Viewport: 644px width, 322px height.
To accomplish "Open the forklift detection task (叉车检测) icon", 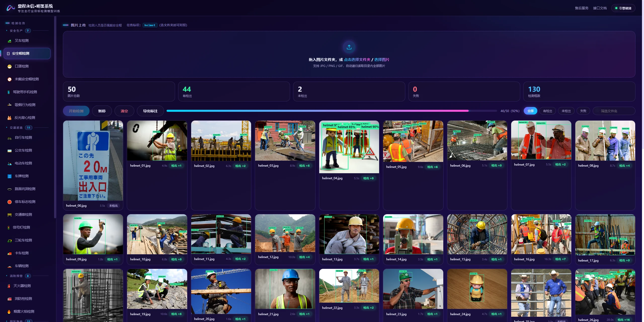I will point(10,41).
